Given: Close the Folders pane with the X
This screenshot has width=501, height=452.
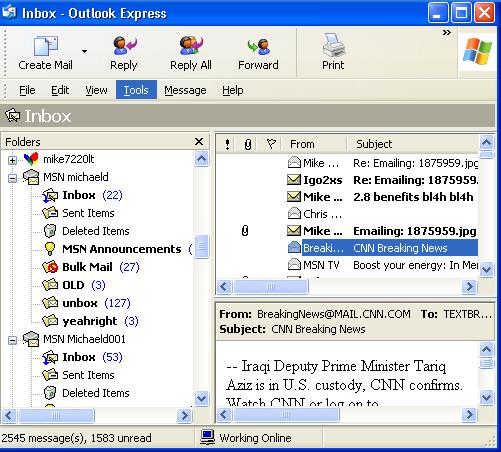Looking at the screenshot, I should click(199, 142).
